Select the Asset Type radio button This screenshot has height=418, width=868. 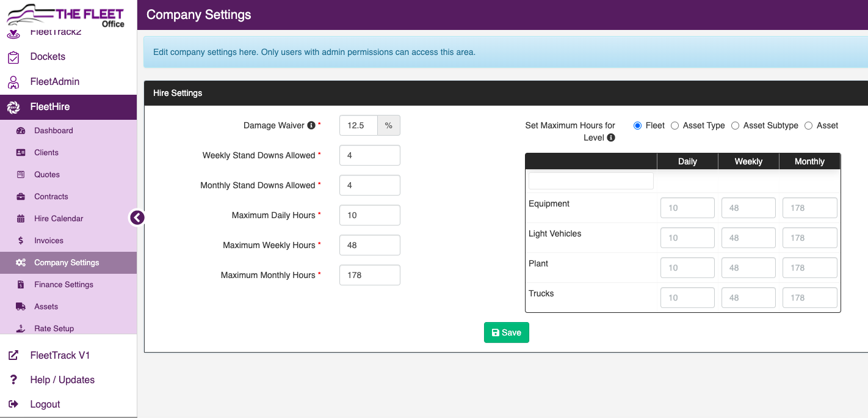(675, 125)
